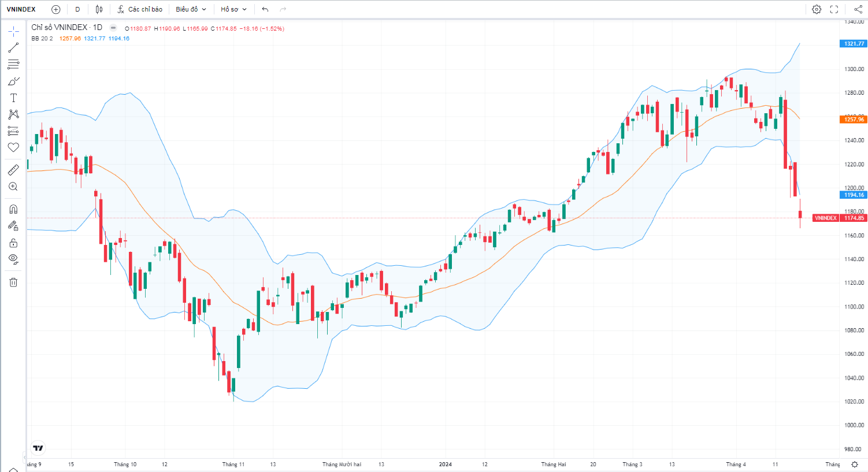Select the crosshair cursor tool

pos(13,31)
